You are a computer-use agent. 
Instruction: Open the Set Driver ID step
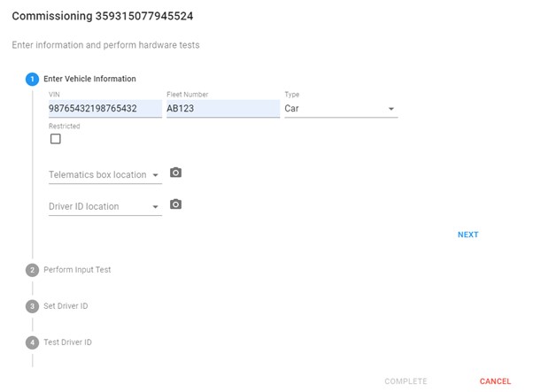pyautogui.click(x=66, y=306)
